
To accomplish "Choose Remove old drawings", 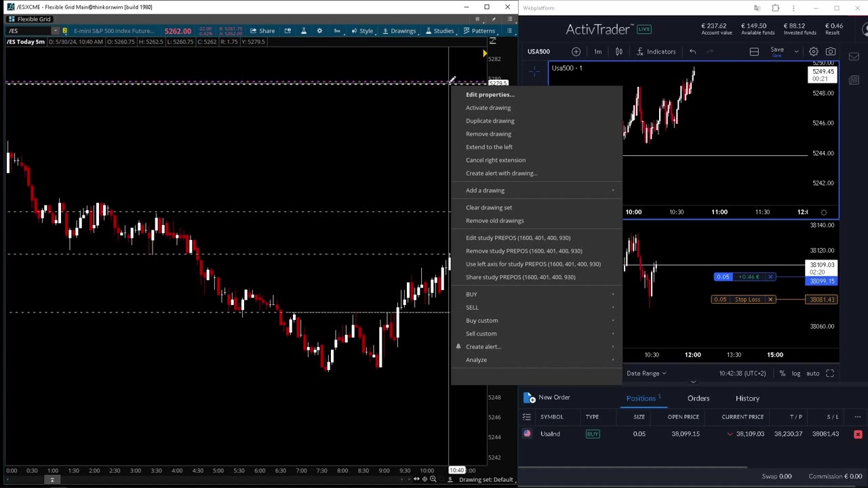I will pyautogui.click(x=494, y=220).
